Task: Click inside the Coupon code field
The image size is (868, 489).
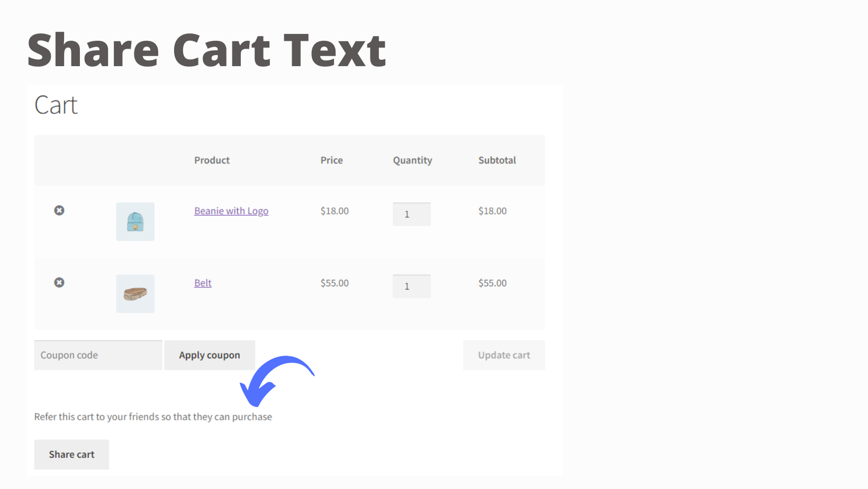Action: pos(98,355)
